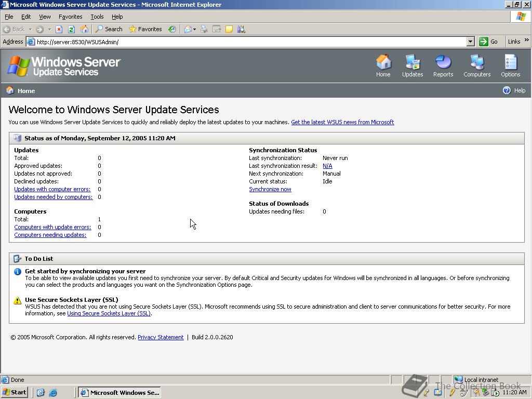Click Show Desktop quick launch icon

pyautogui.click(x=41, y=393)
